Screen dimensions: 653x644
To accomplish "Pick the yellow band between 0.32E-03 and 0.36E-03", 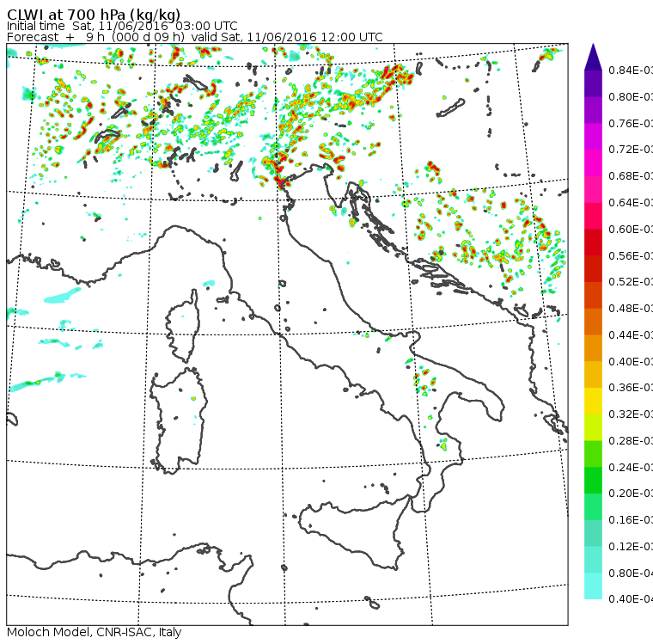I will pyautogui.click(x=593, y=401).
